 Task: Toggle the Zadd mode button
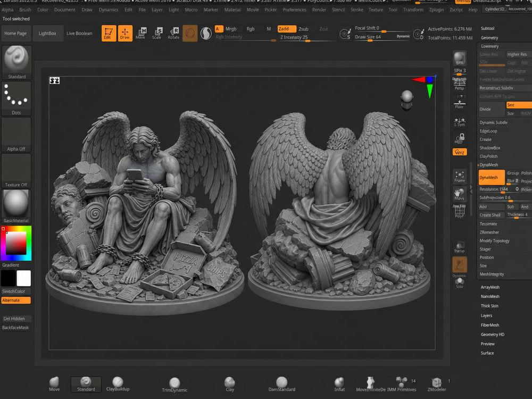(286, 29)
